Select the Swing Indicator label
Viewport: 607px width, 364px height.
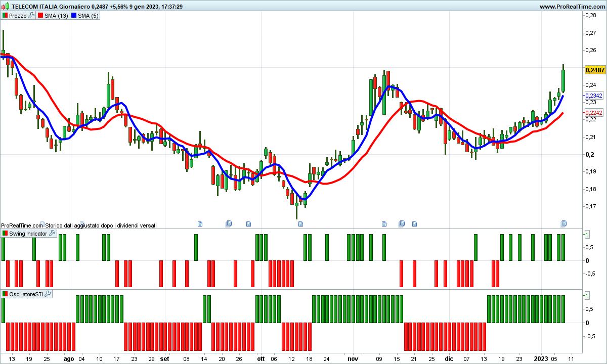(x=28, y=234)
